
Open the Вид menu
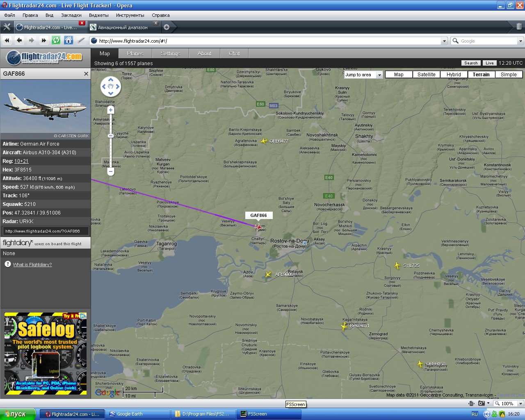point(50,15)
